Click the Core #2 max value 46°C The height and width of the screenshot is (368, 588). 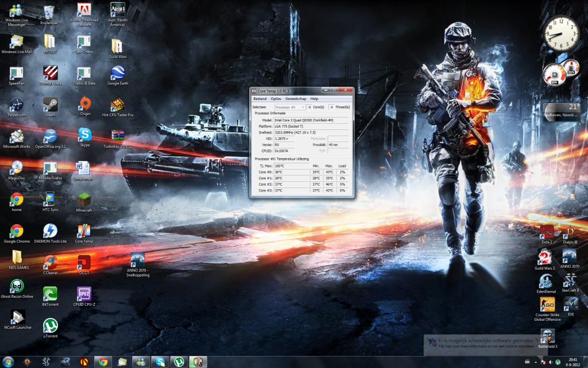[329, 185]
